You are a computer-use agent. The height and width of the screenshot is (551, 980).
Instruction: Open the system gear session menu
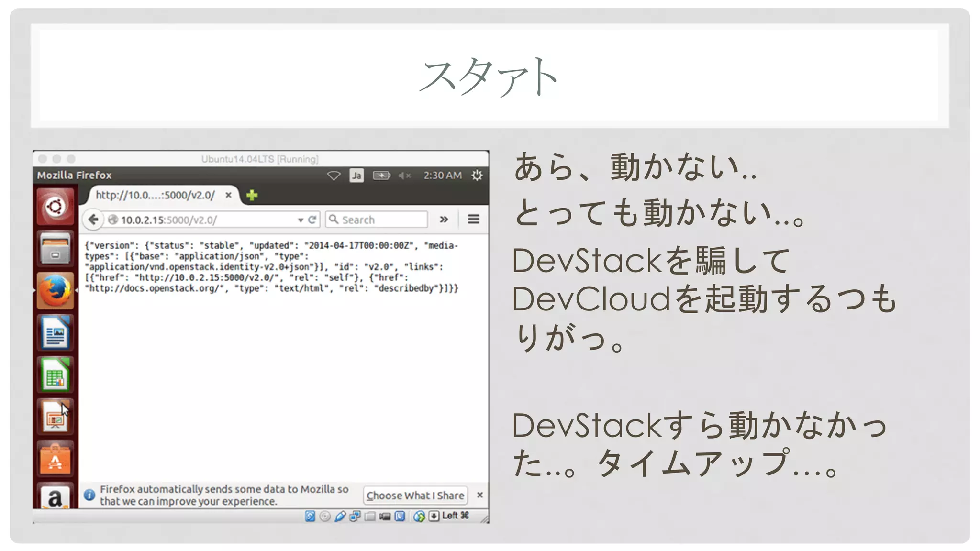pyautogui.click(x=477, y=176)
